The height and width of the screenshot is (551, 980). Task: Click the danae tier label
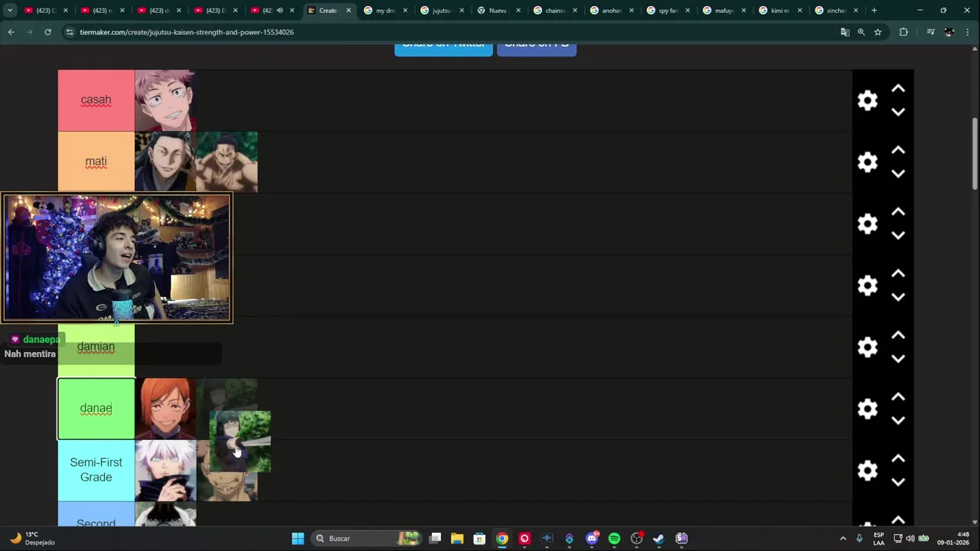[96, 409]
